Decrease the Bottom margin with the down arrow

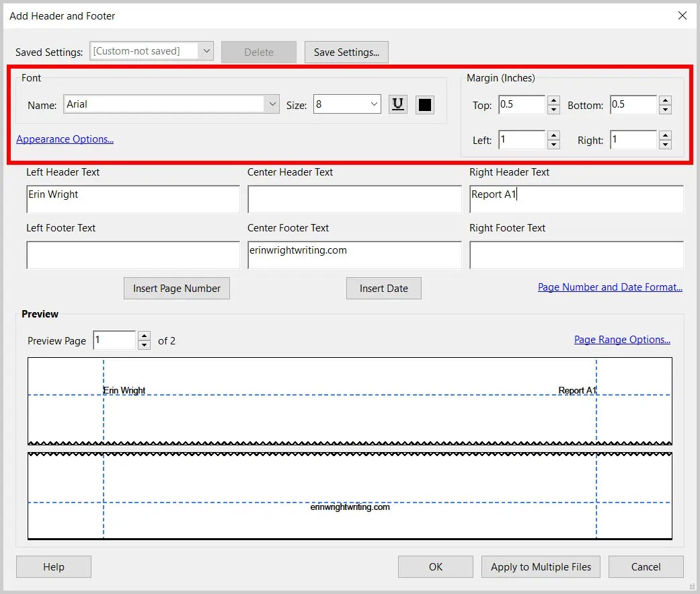[x=665, y=108]
